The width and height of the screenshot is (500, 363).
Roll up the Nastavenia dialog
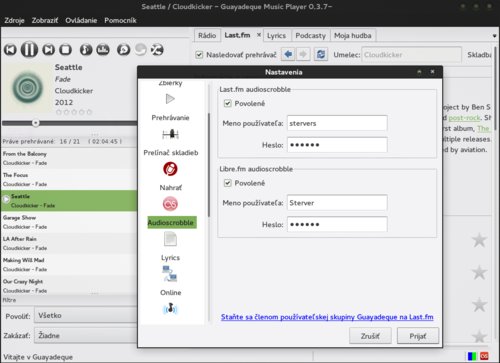coord(419,72)
